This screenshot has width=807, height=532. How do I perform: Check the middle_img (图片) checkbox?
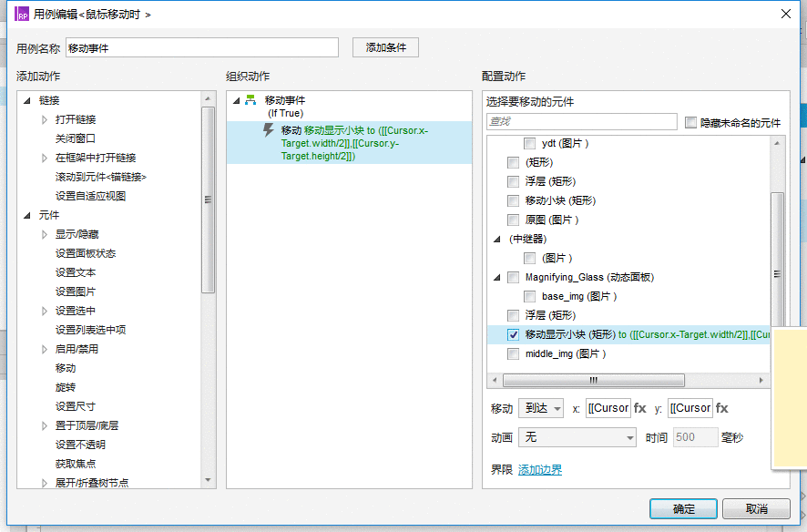point(513,354)
